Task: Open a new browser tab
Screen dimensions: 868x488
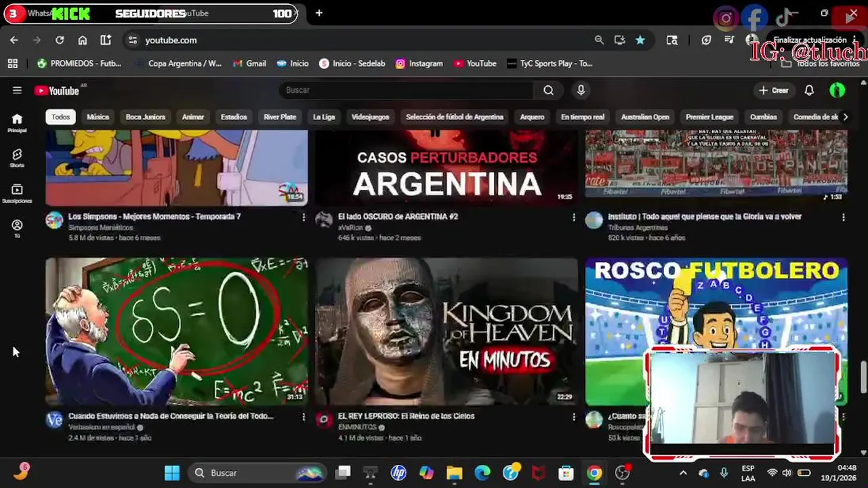Action: coord(318,13)
